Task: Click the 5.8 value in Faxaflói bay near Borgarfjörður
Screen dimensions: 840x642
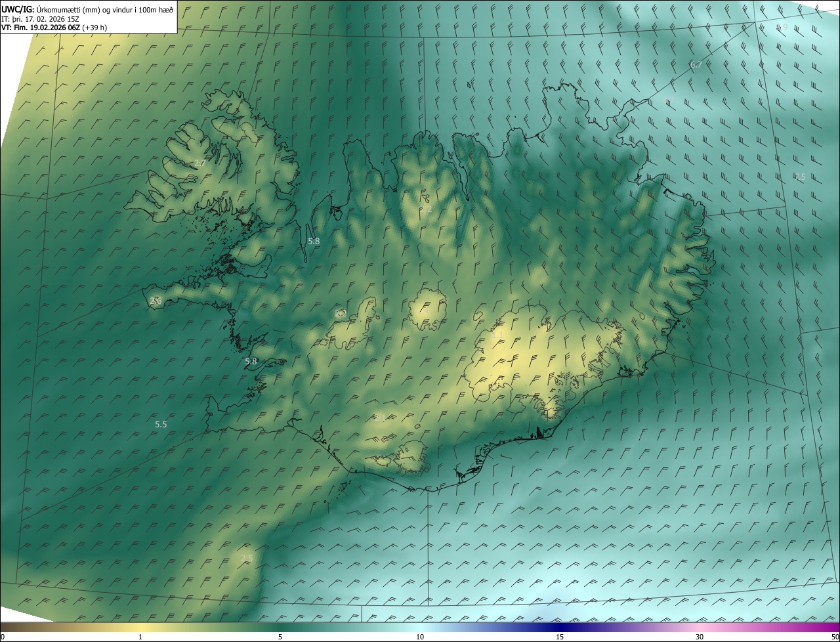Action: click(x=251, y=361)
